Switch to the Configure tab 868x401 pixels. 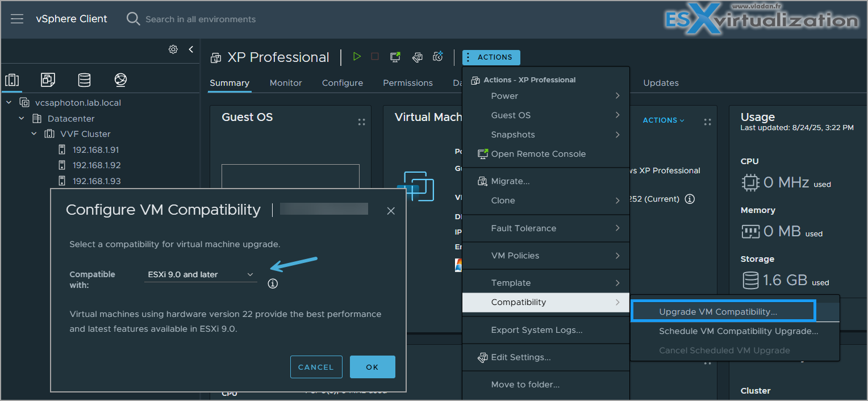[343, 83]
